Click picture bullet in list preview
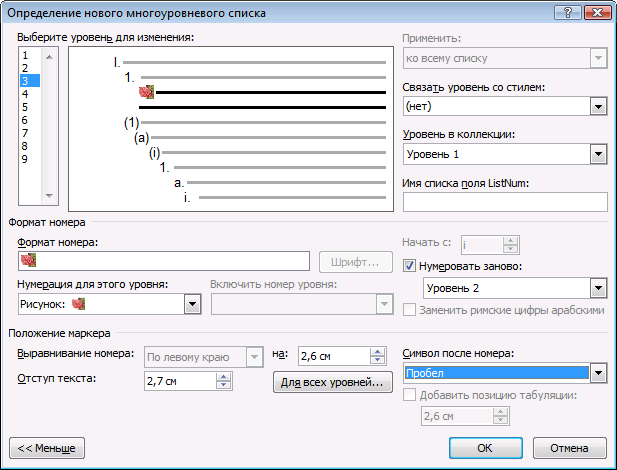617x470 pixels. [146, 92]
